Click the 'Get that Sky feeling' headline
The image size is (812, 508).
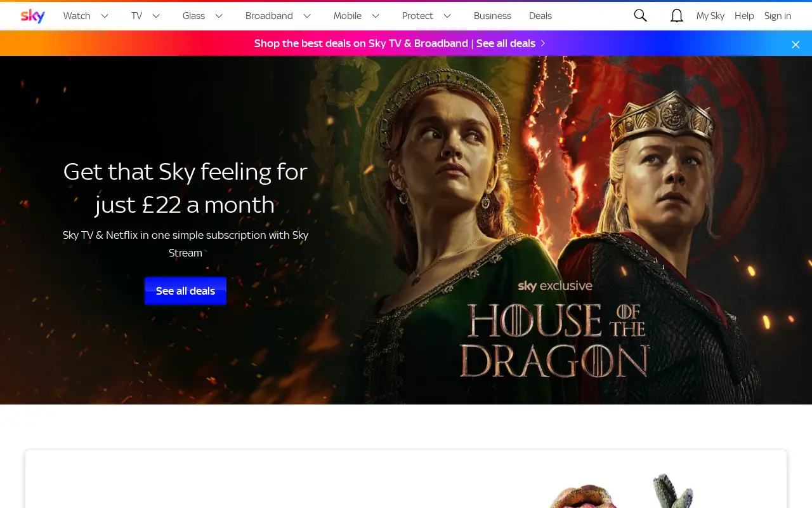click(185, 188)
